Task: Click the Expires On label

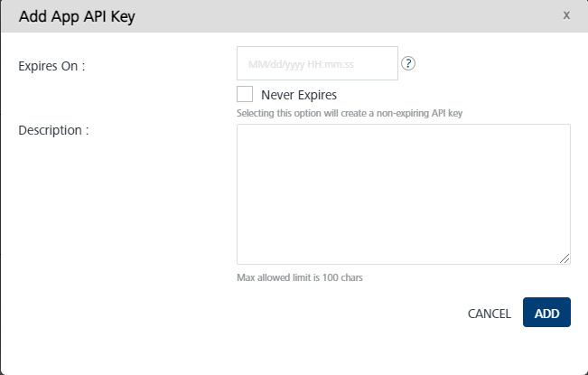Action: (x=51, y=65)
